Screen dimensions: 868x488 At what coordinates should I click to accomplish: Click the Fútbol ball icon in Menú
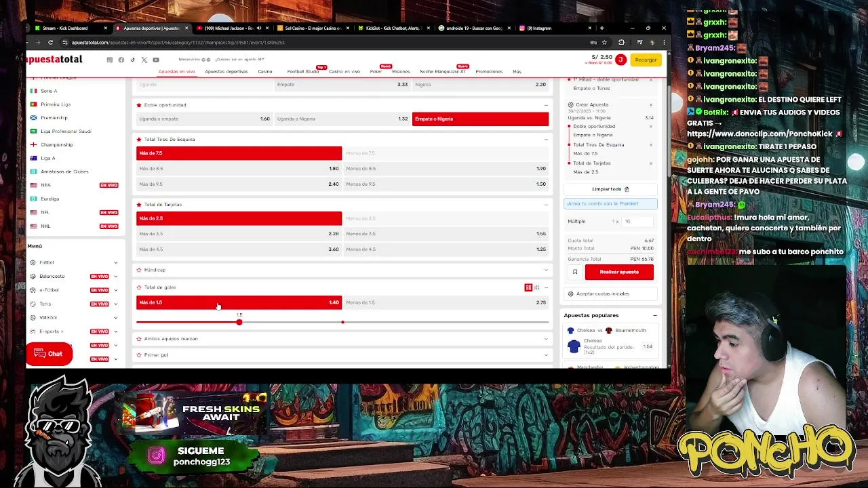pyautogui.click(x=33, y=262)
